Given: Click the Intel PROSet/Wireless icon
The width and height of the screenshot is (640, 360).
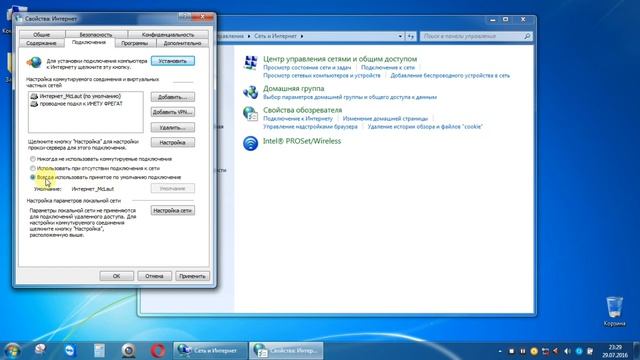Looking at the screenshot, I should [250, 143].
